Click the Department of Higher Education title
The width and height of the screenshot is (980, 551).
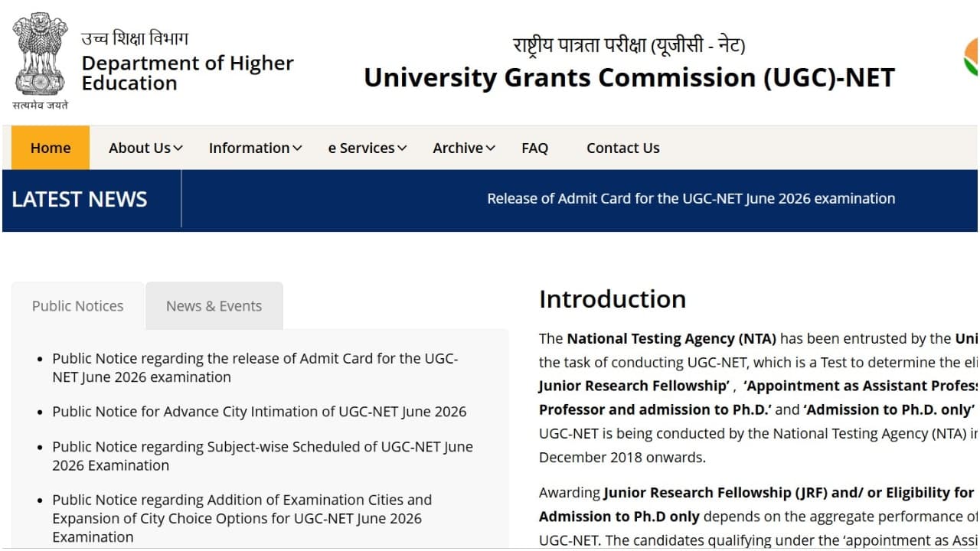coord(188,73)
